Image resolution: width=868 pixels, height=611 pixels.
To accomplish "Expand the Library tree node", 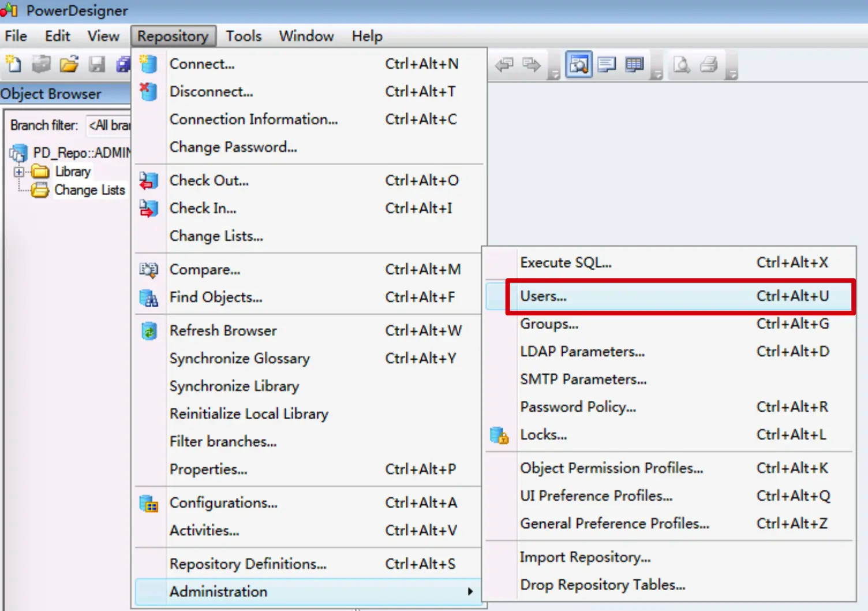I will click(x=19, y=172).
